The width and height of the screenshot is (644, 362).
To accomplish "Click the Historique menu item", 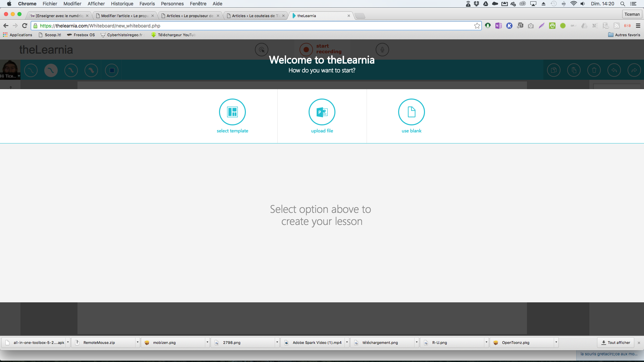I will (122, 4).
